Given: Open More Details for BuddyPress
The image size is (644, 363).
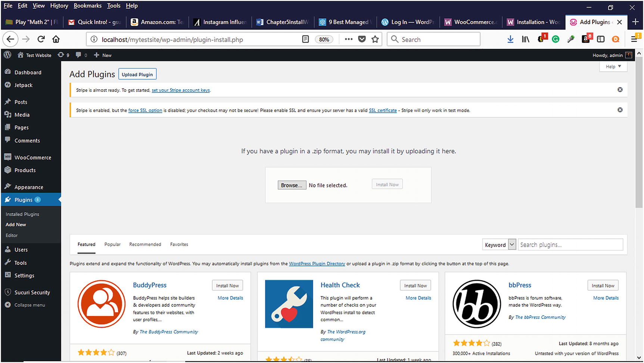Looking at the screenshot, I should click(230, 298).
